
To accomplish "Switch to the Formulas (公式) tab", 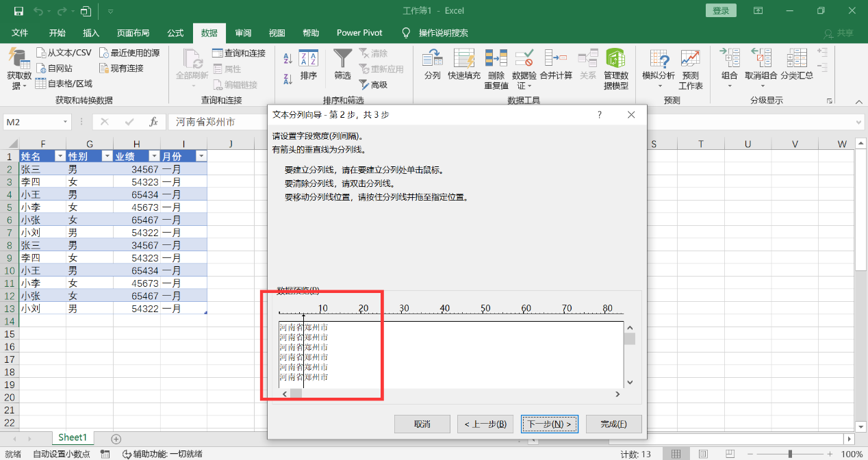I will coord(175,33).
